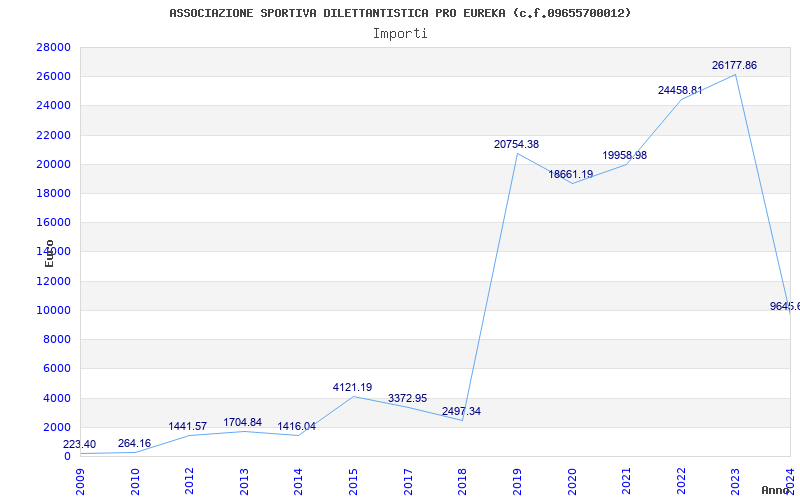Click the y-axis value 24000
Screen dimensions: 800x500
click(x=53, y=106)
